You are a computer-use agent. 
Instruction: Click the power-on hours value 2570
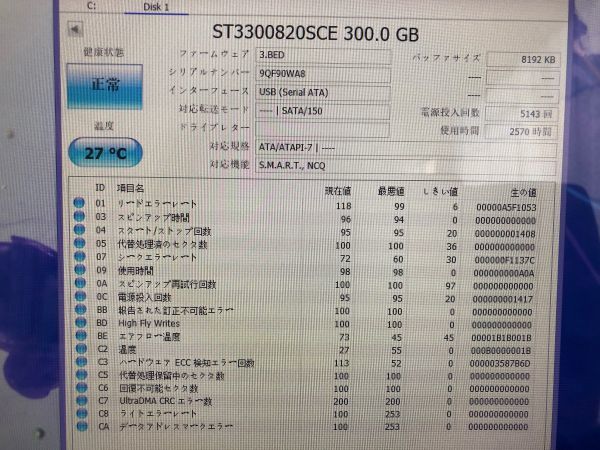pyautogui.click(x=521, y=132)
